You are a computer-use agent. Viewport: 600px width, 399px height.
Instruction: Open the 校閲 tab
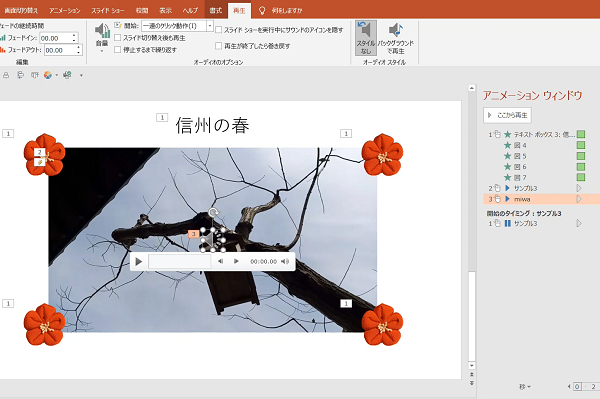pyautogui.click(x=142, y=10)
